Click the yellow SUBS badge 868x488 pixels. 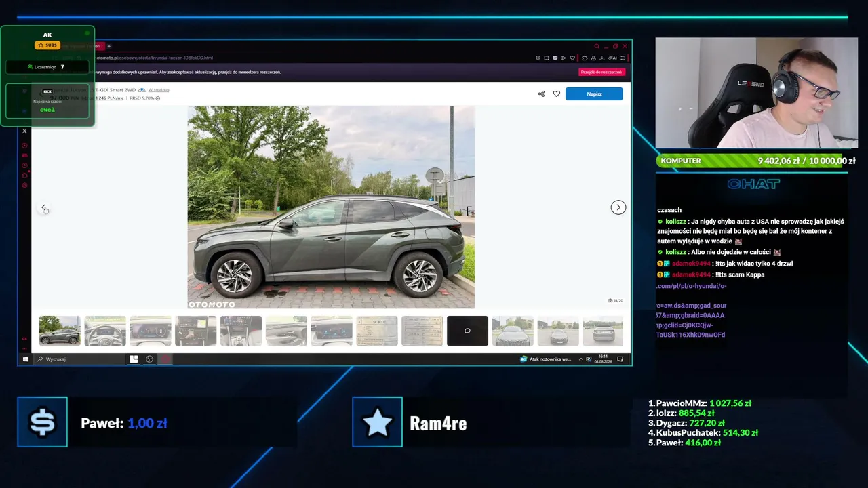[x=47, y=45]
